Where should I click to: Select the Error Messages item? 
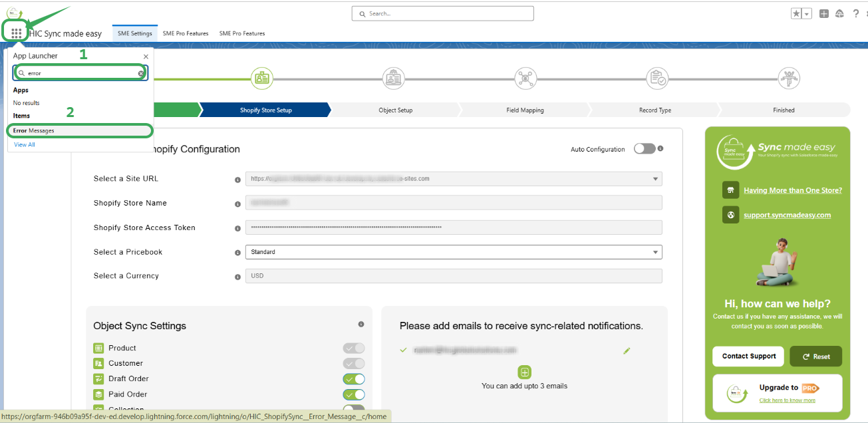tap(80, 130)
